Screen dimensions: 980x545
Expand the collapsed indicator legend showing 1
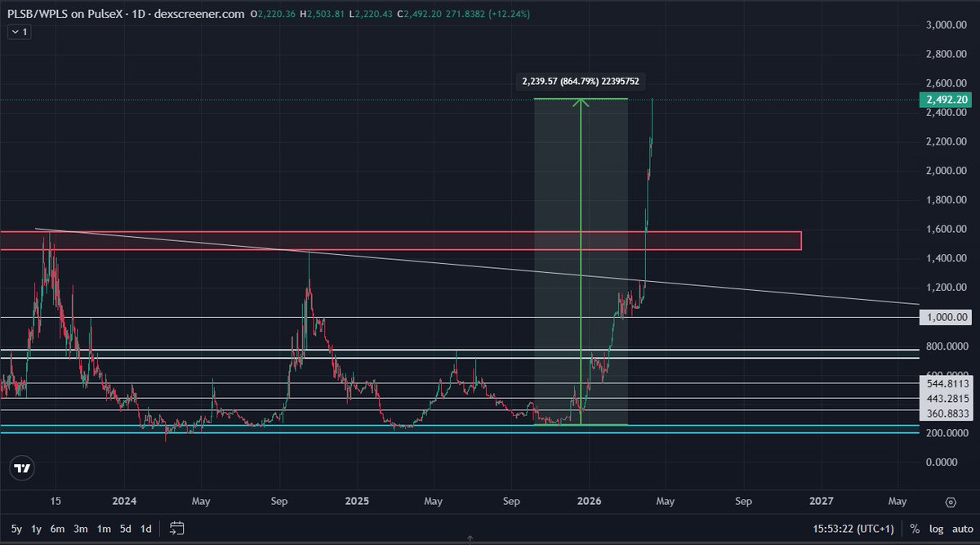(x=19, y=32)
